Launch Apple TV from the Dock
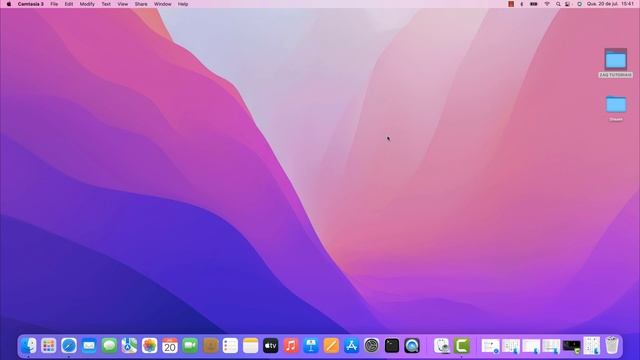This screenshot has width=640, height=360. pyautogui.click(x=271, y=346)
